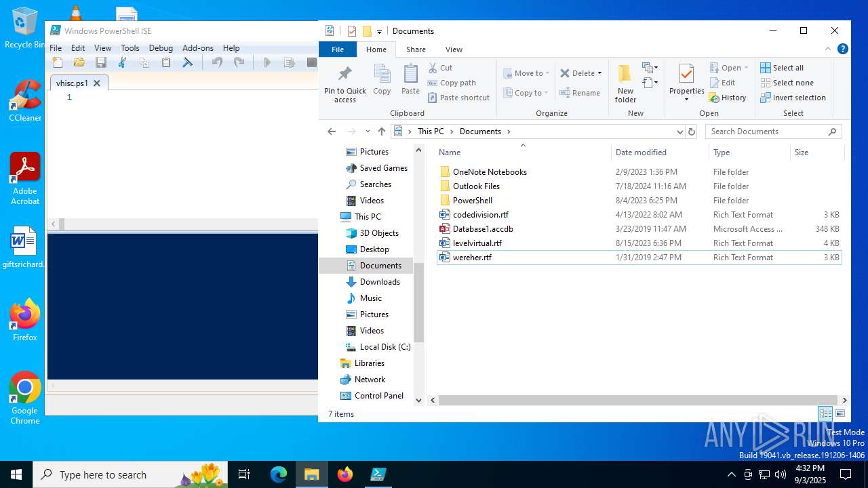This screenshot has width=868, height=488.
Task: Go up one folder level in Explorer
Action: click(x=382, y=131)
